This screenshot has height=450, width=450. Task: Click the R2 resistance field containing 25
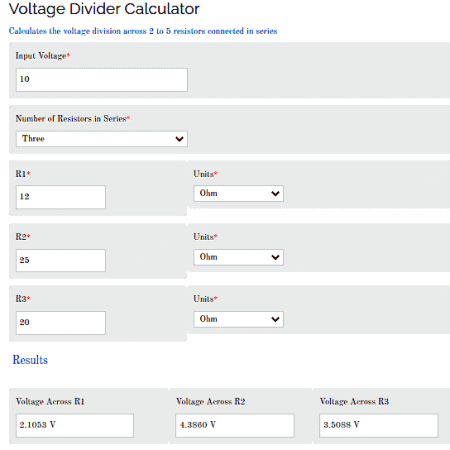[x=61, y=260]
